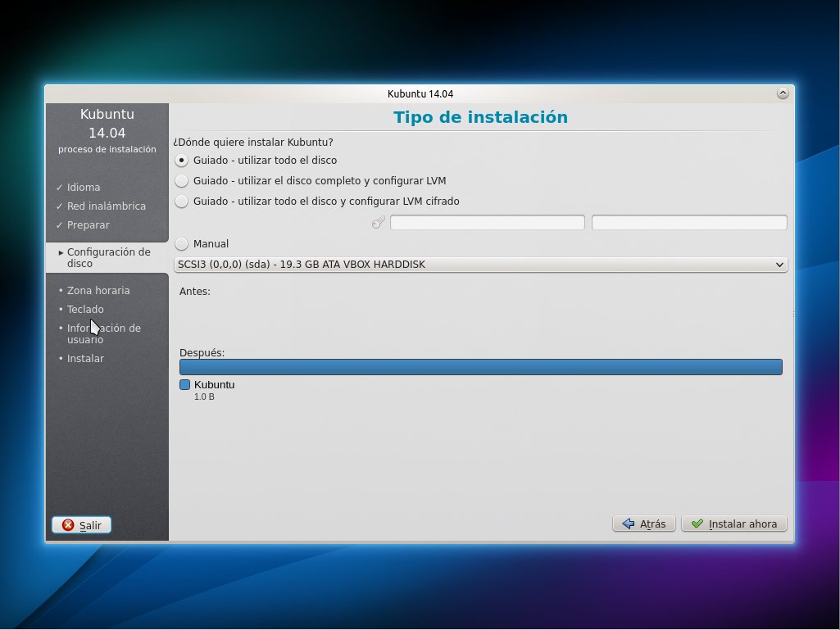Screen dimensions: 840x630
Task: Go back with the Atrás button
Action: [x=644, y=524]
